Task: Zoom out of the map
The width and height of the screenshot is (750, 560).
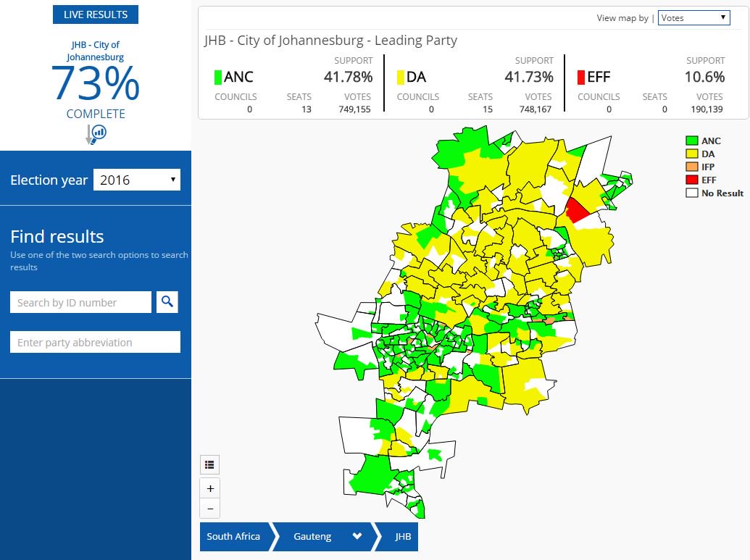Action: [x=210, y=509]
